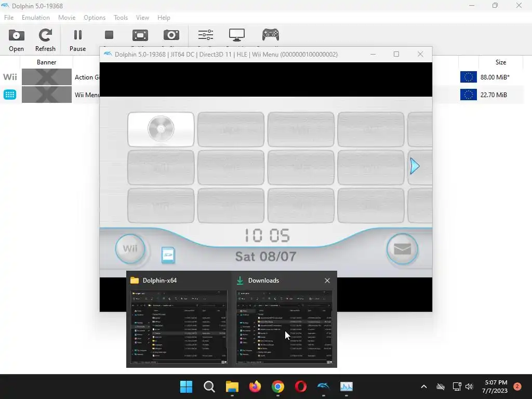
Task: Select the Disc Channel in Wii Menu
Action: coord(161,129)
